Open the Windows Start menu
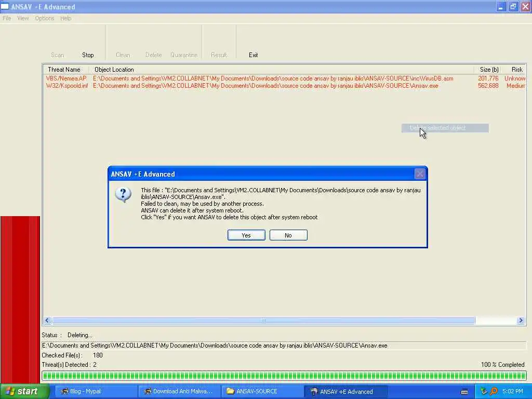Screen dimensions: 532x399 (x=24, y=392)
